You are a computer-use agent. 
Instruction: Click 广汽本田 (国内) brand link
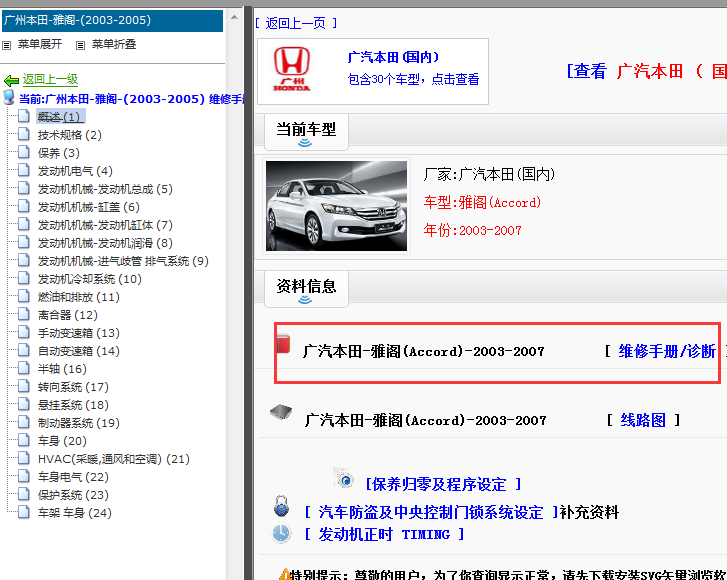click(x=393, y=57)
